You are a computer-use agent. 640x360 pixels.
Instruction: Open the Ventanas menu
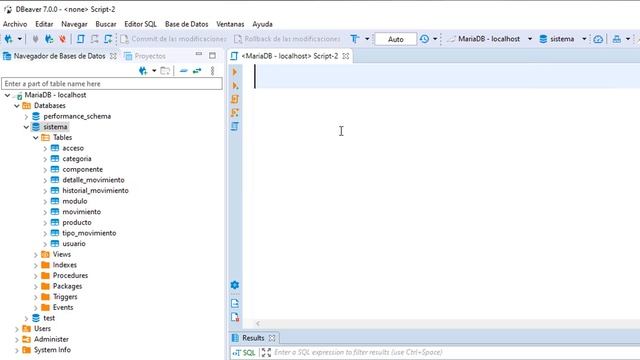click(230, 24)
